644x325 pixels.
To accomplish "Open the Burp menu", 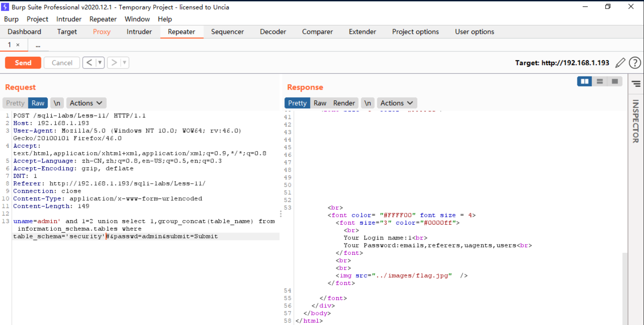I will [x=11, y=19].
